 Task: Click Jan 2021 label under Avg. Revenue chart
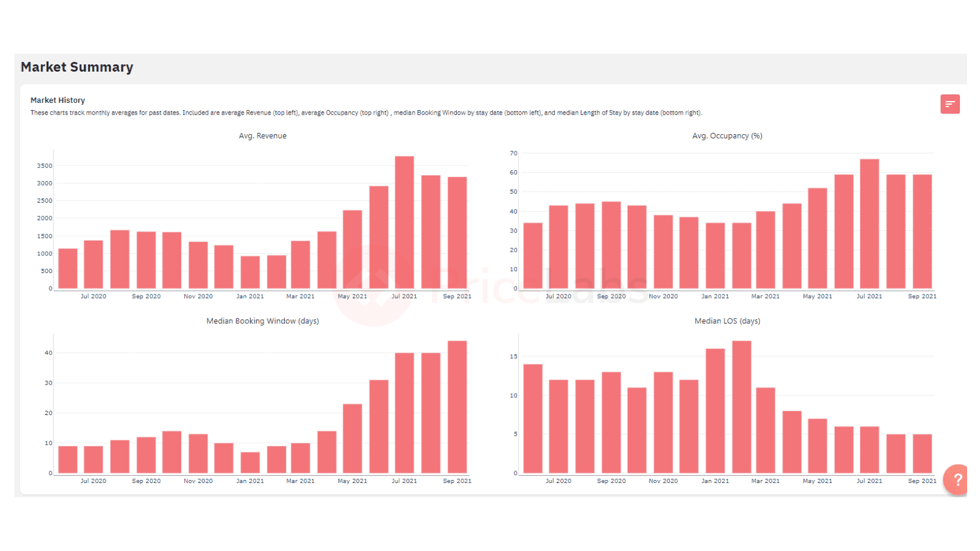pos(250,296)
